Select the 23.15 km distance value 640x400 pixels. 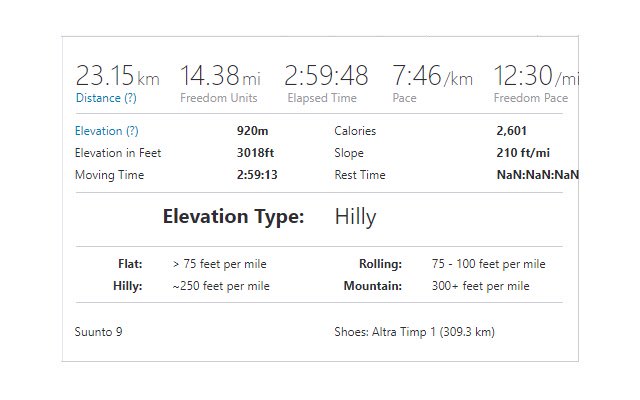pos(118,76)
